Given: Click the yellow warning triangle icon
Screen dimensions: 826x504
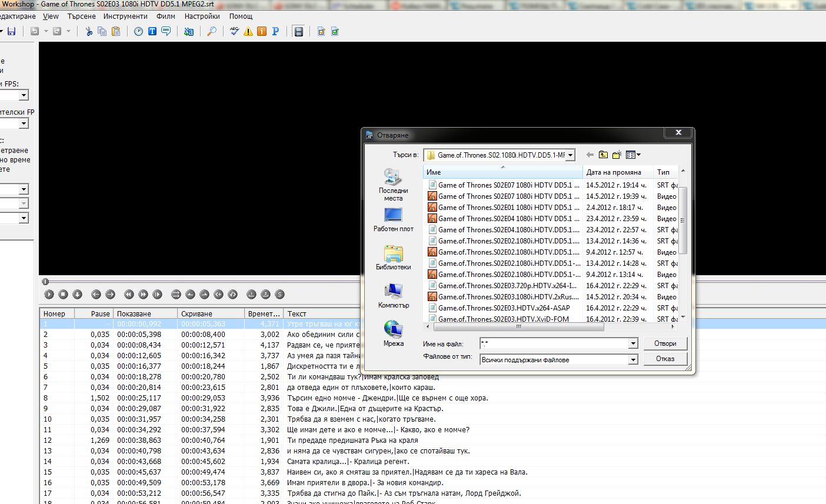Looking at the screenshot, I should point(248,31).
